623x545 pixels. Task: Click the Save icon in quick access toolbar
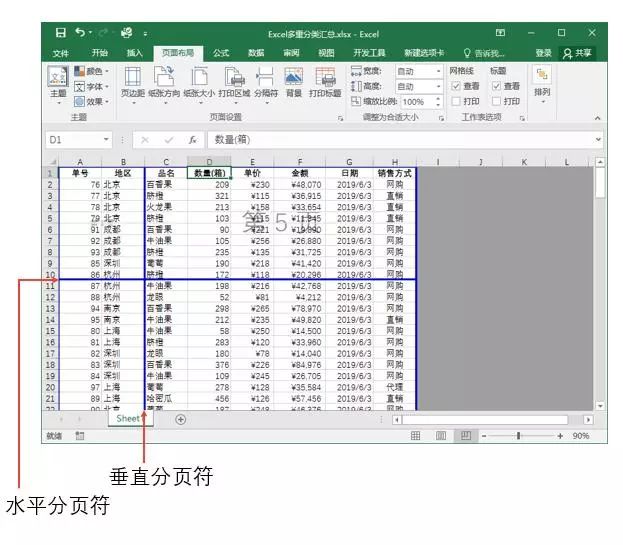click(60, 33)
